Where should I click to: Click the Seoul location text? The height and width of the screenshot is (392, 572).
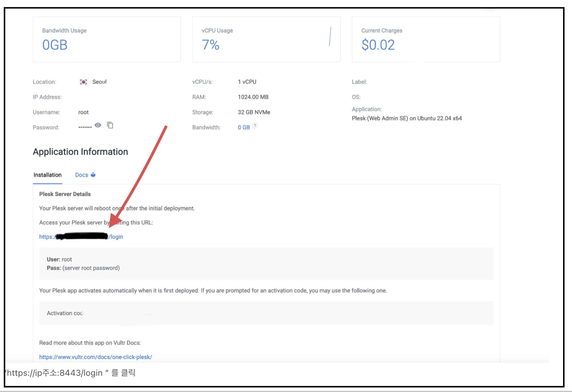click(99, 82)
